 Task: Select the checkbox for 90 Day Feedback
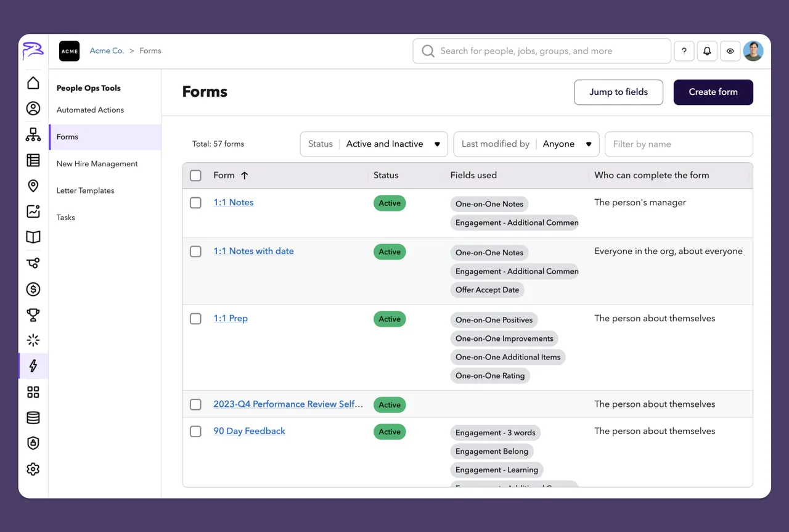(195, 432)
